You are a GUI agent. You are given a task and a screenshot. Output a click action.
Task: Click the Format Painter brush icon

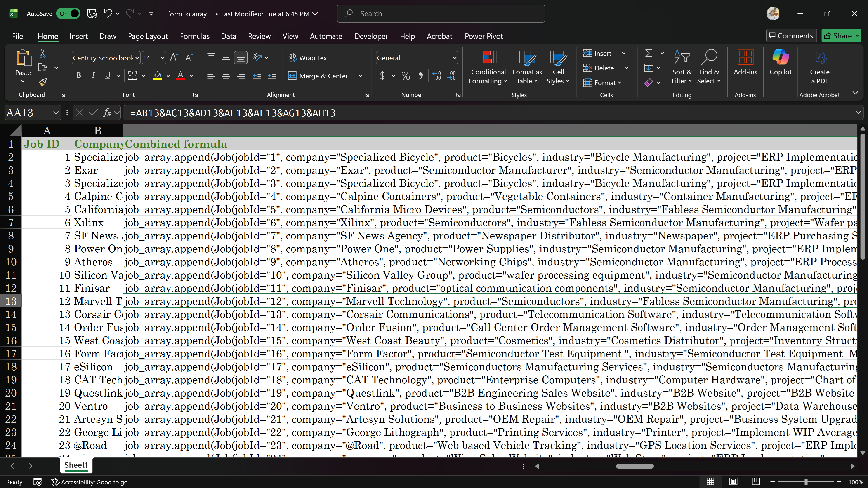43,82
